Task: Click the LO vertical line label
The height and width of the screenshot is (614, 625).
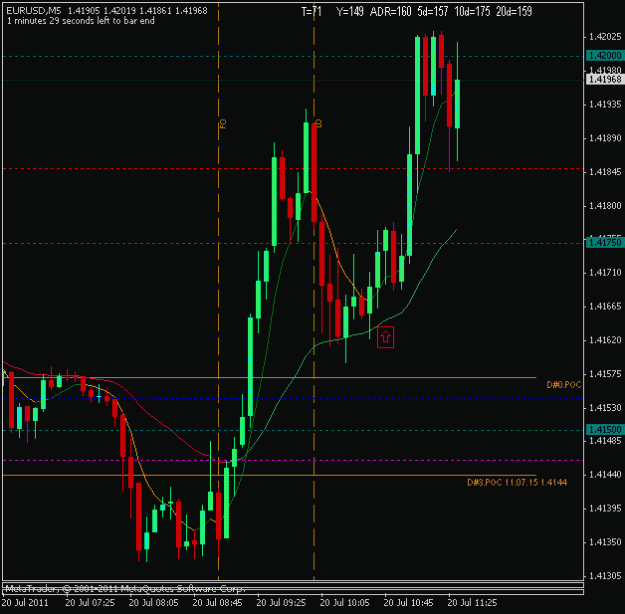Action: coord(318,123)
